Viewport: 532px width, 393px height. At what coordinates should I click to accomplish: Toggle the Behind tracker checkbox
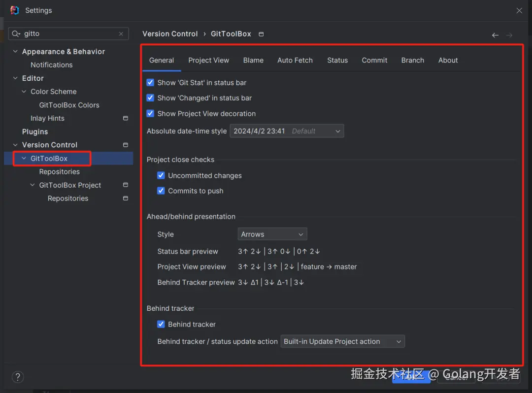pos(161,325)
